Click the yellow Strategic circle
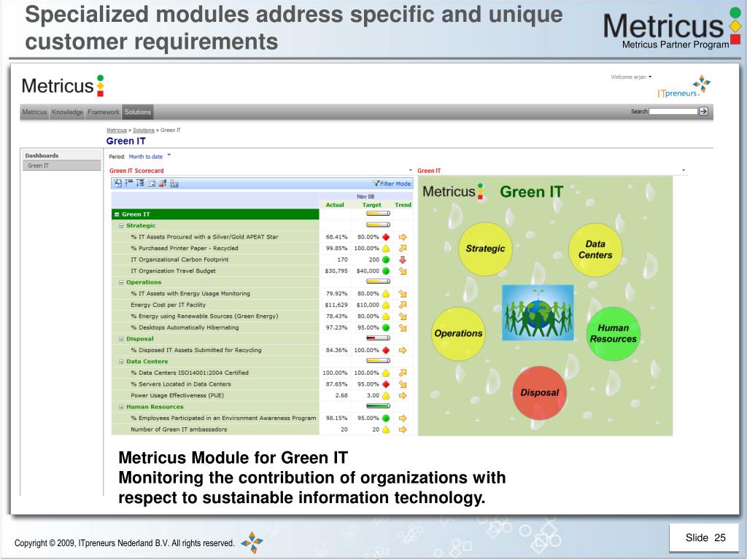Viewport: 747px width, 560px height. tap(485, 249)
